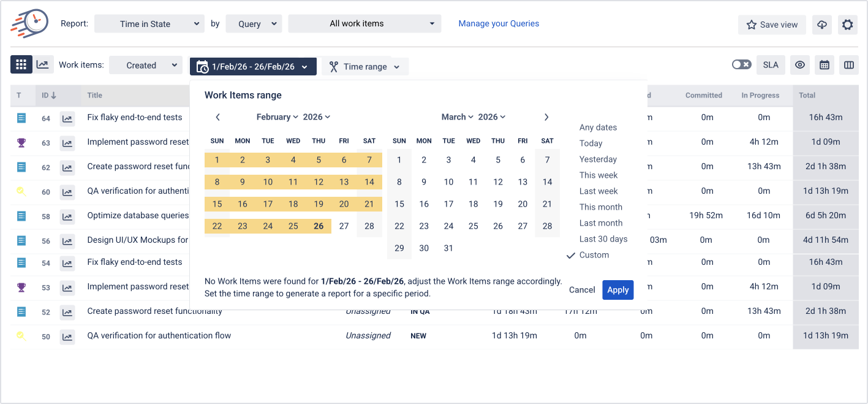Go to previous month arrow

(217, 117)
